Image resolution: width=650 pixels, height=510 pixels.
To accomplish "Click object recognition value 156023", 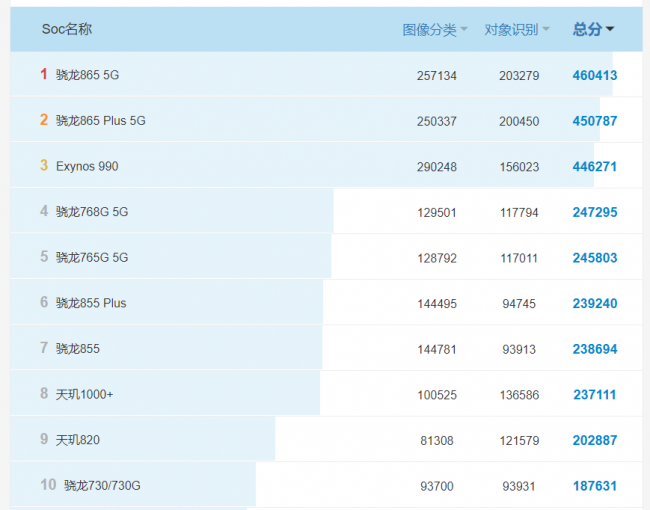I will click(x=519, y=167).
